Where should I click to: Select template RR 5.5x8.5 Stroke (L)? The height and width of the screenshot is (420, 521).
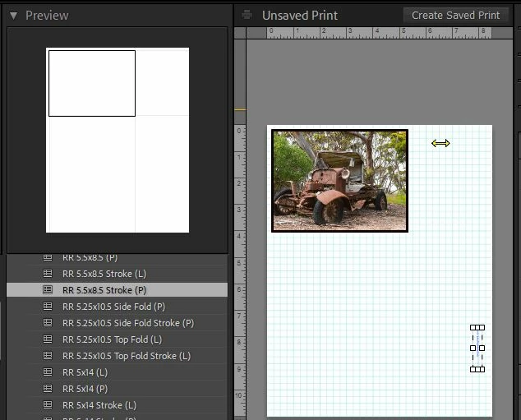[117, 274]
